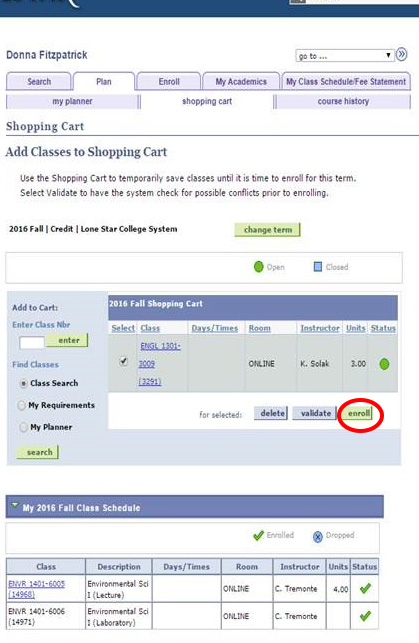Click the change term button

267,230
